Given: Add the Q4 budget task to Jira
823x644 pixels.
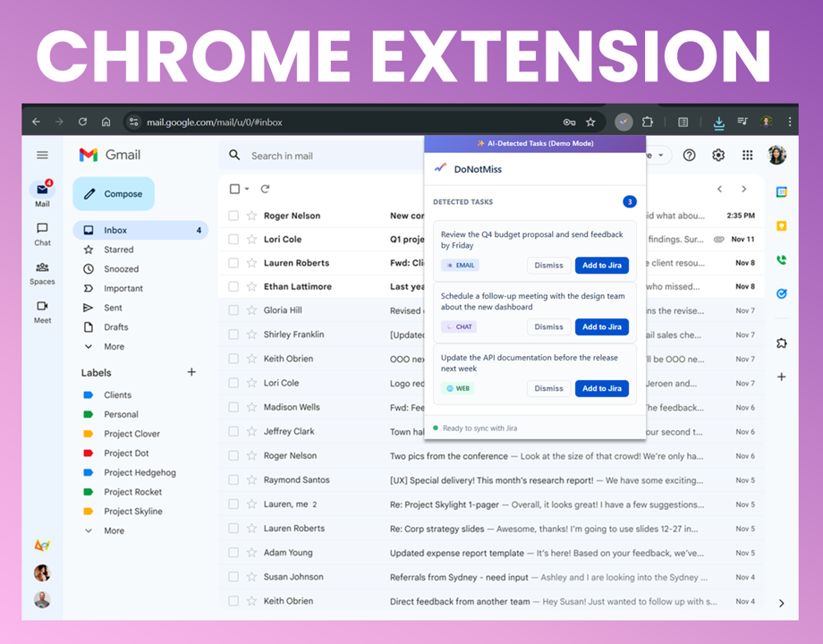Looking at the screenshot, I should pyautogui.click(x=601, y=265).
